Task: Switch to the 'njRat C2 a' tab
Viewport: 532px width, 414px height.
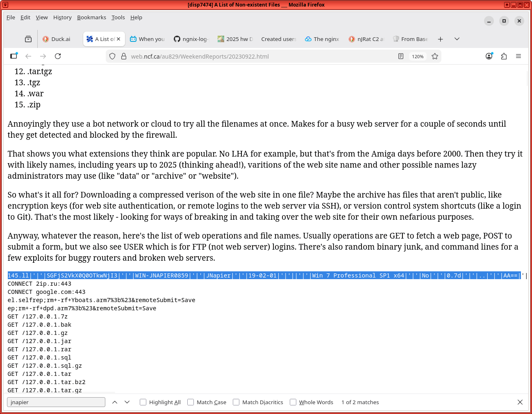Action: (x=366, y=39)
